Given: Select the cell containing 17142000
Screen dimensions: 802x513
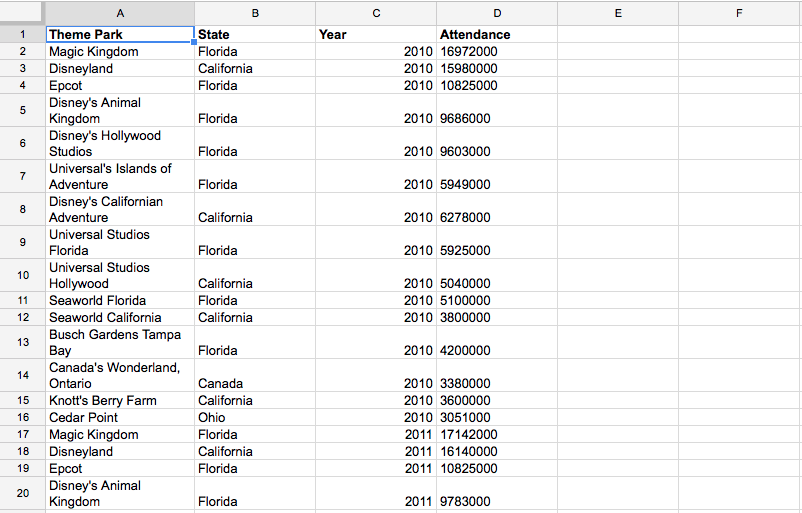Looking at the screenshot, I should click(x=497, y=435).
